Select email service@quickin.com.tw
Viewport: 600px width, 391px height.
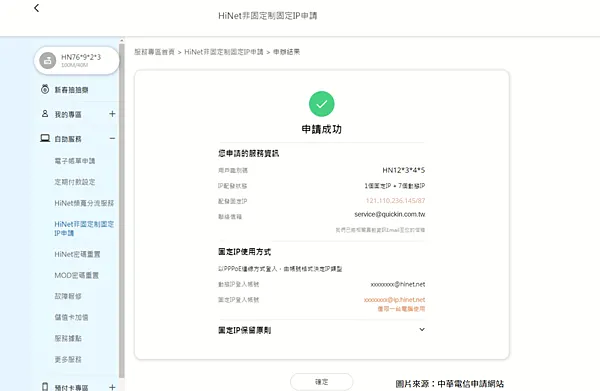click(x=390, y=214)
